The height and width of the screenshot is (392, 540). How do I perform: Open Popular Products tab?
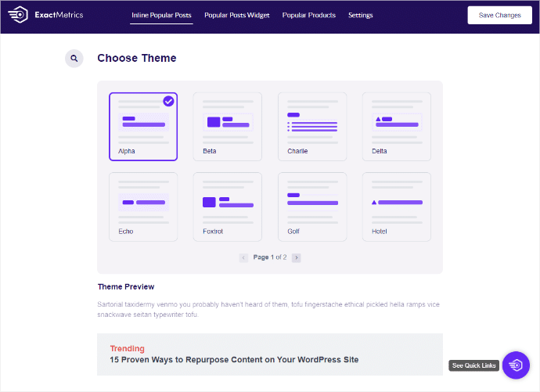(309, 15)
